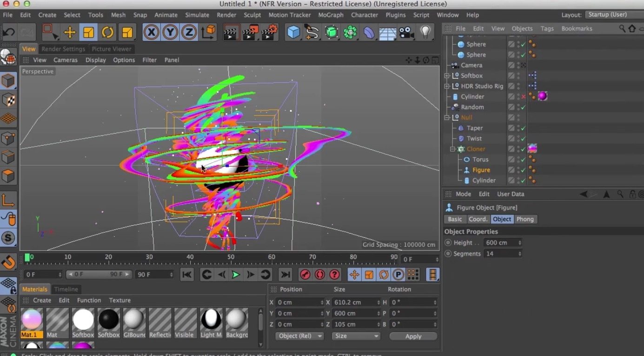Add a floor environment object icon
Viewport: 644px width, 356px height.
[x=388, y=32]
